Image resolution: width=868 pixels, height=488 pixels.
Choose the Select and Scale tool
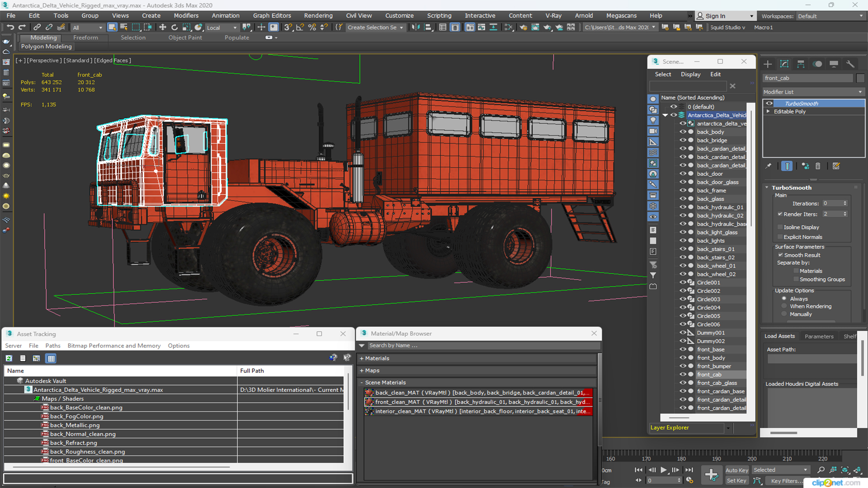point(186,28)
